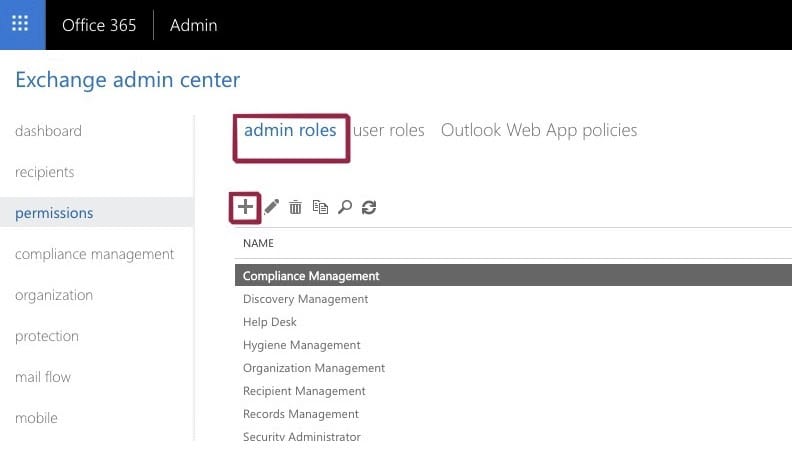
Task: Click the magnifier search icon
Action: 345,207
